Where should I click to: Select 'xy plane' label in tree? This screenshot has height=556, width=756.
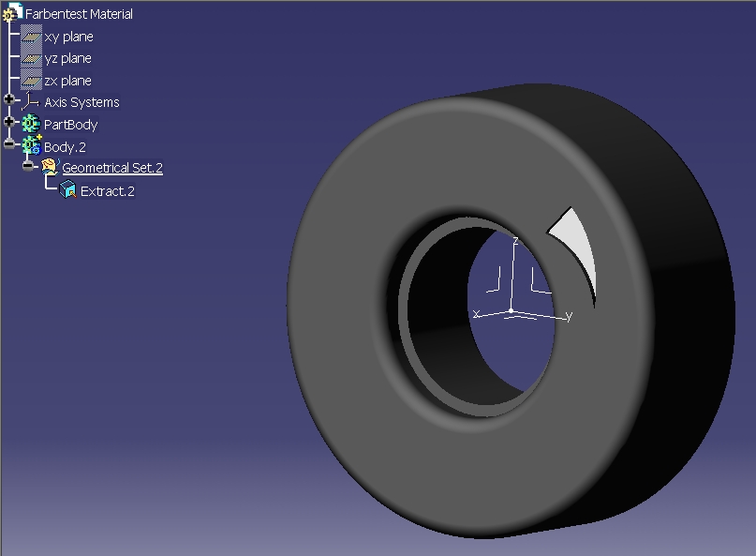tap(69, 37)
